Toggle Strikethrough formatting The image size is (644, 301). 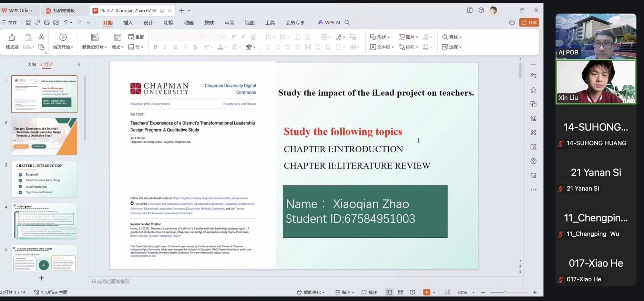coord(185,47)
